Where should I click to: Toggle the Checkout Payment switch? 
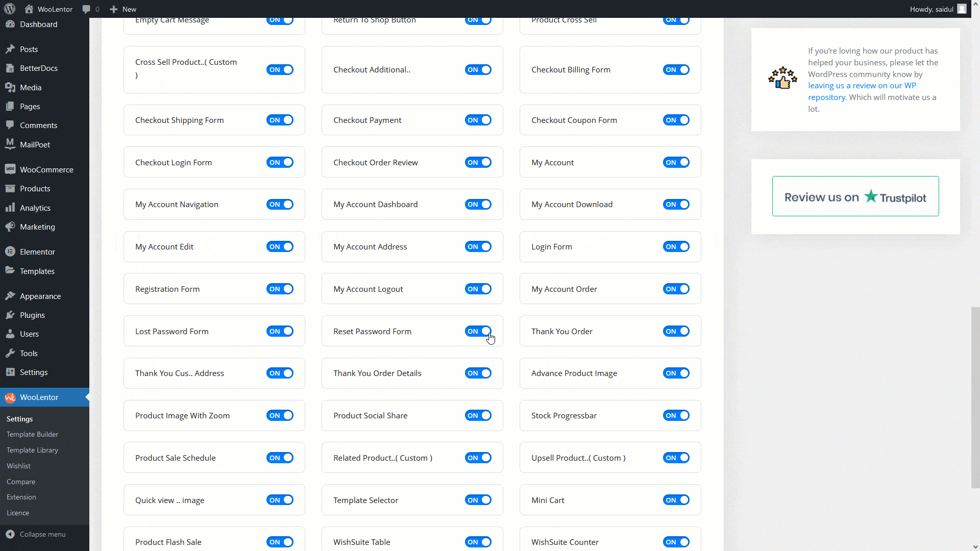point(478,120)
